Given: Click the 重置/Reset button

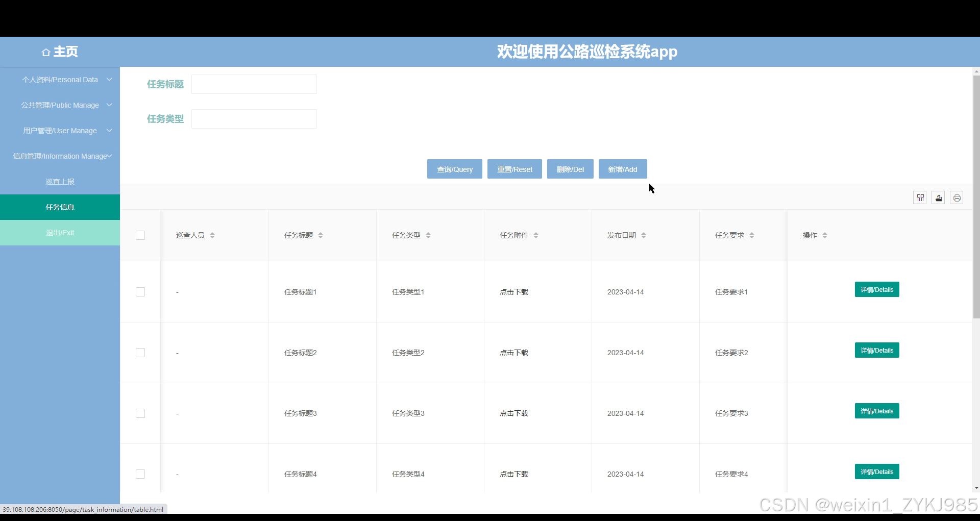Looking at the screenshot, I should point(514,169).
